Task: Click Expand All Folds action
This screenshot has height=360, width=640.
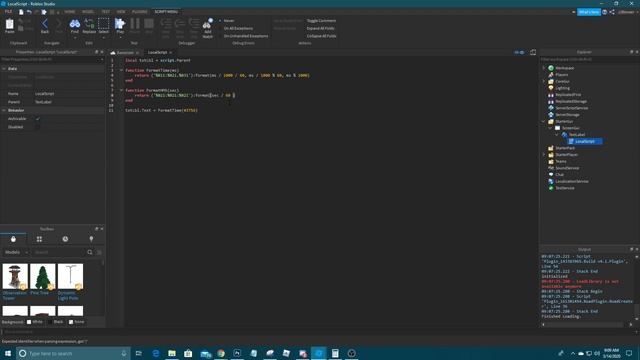Action: click(321, 29)
